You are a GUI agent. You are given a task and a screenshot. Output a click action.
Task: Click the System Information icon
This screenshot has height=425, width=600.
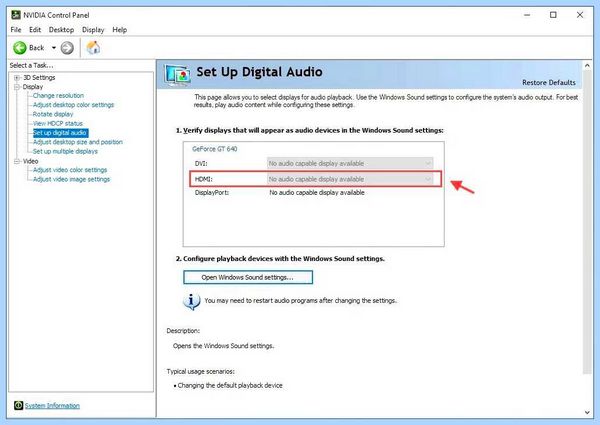pos(18,405)
